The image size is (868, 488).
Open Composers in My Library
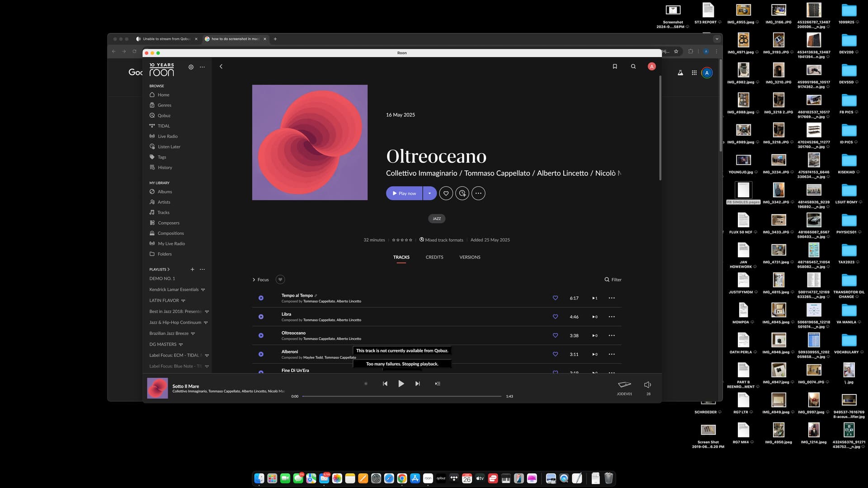pos(165,223)
